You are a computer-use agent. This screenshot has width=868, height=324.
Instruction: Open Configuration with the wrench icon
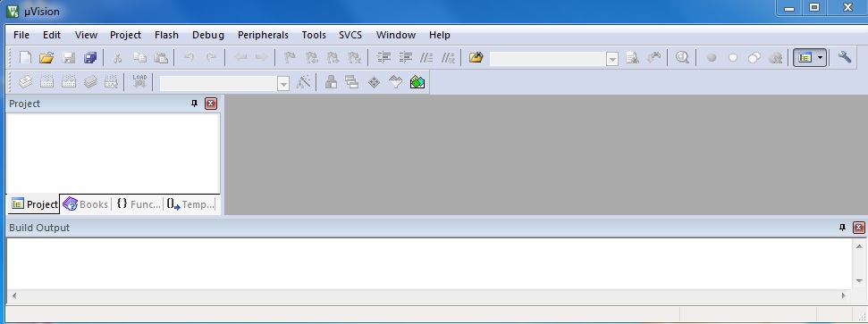click(844, 57)
